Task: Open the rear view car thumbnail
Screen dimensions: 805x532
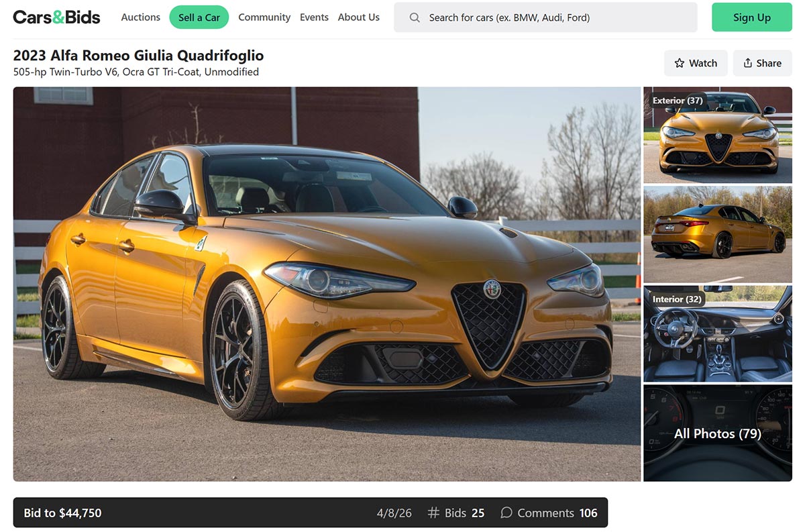Action: pyautogui.click(x=717, y=234)
